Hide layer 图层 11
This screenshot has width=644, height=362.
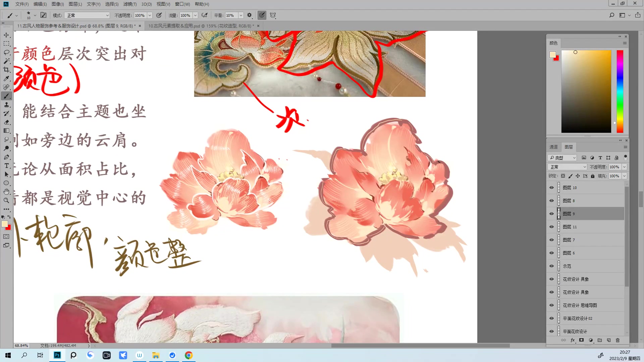pos(551,227)
